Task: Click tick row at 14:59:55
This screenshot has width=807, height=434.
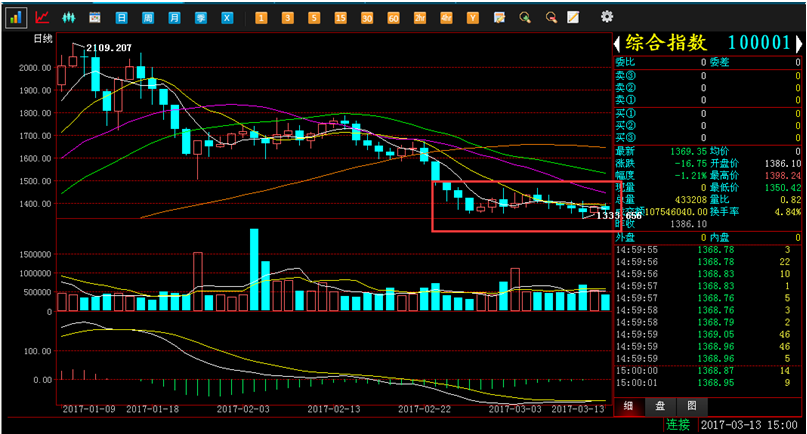Action: point(705,250)
